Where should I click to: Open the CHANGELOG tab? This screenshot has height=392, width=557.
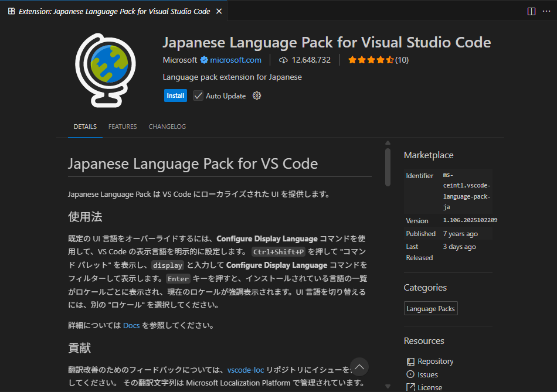167,127
